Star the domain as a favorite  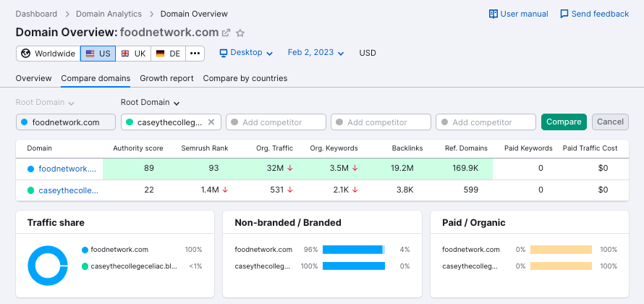240,33
